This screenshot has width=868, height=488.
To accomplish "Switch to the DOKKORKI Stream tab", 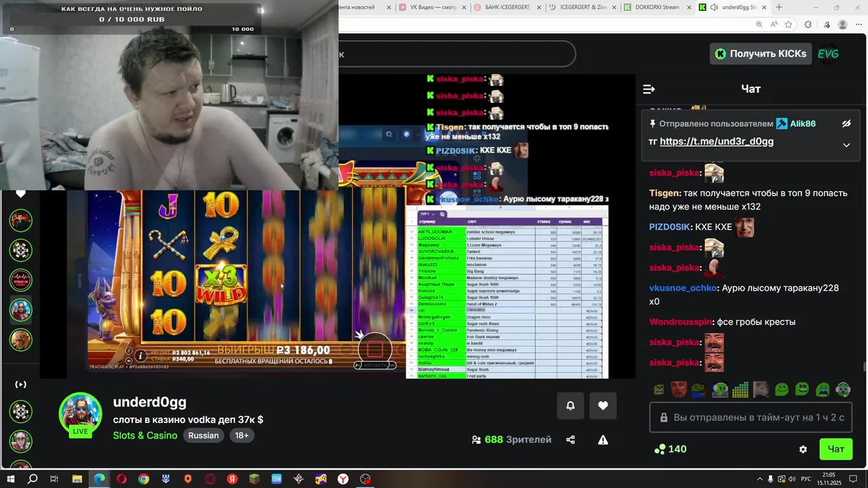I will 658,7.
